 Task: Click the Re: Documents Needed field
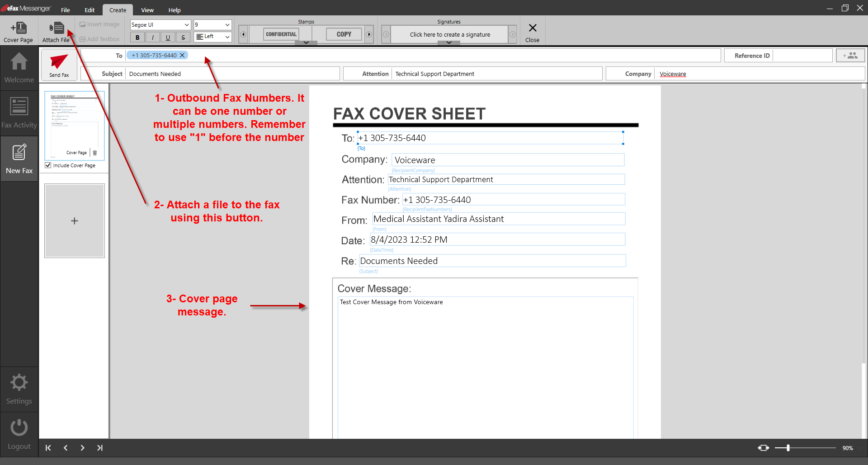coord(492,261)
